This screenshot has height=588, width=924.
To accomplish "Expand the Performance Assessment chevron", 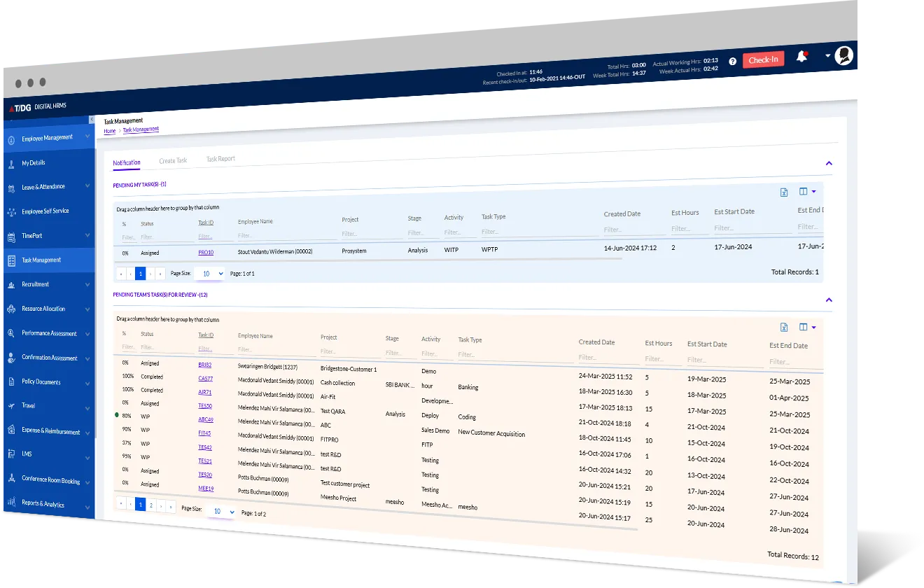I will tap(87, 335).
